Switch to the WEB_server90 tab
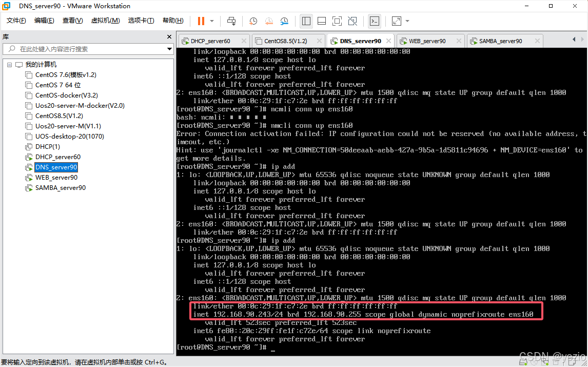The width and height of the screenshot is (588, 367). [x=427, y=41]
